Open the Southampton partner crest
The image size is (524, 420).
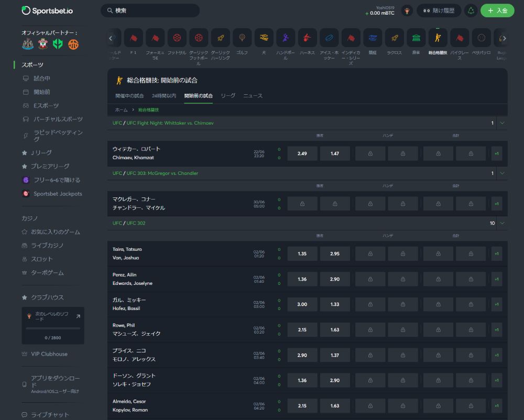click(43, 44)
